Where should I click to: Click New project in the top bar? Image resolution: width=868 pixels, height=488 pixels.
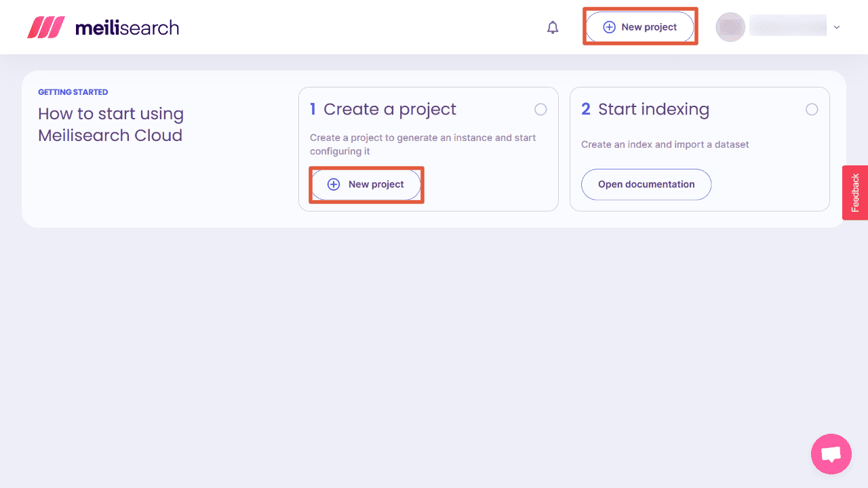tap(640, 26)
